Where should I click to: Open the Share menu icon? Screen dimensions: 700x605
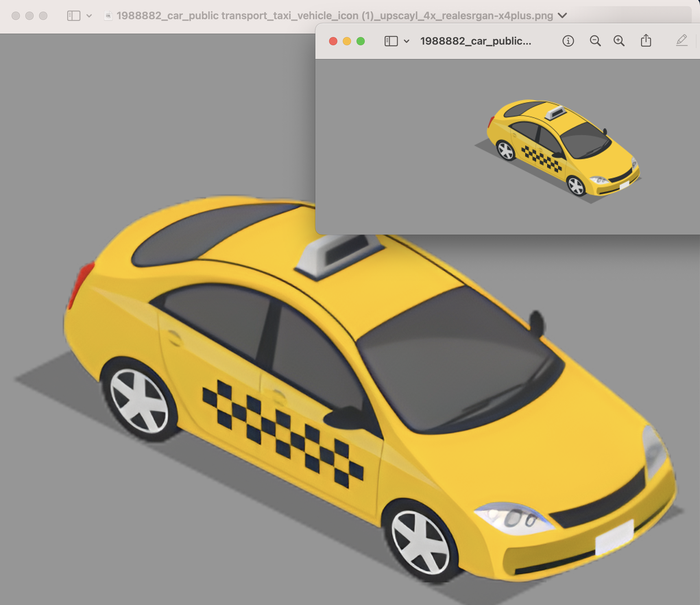tap(646, 41)
